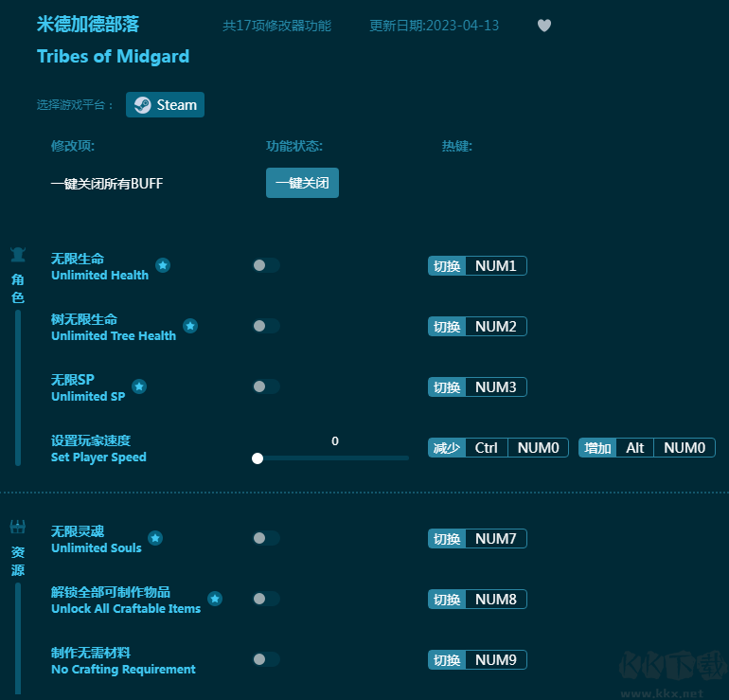
Task: Click star icon next to Unlimited Health
Action: (x=163, y=265)
